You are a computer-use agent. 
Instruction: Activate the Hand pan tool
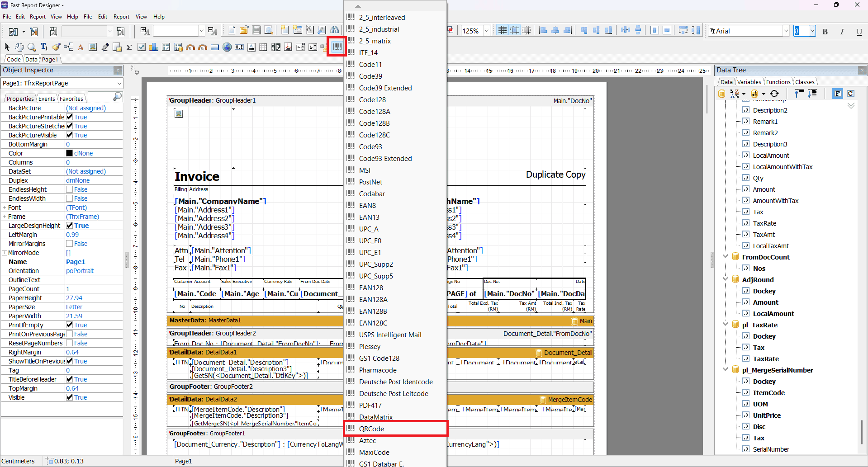(19, 47)
